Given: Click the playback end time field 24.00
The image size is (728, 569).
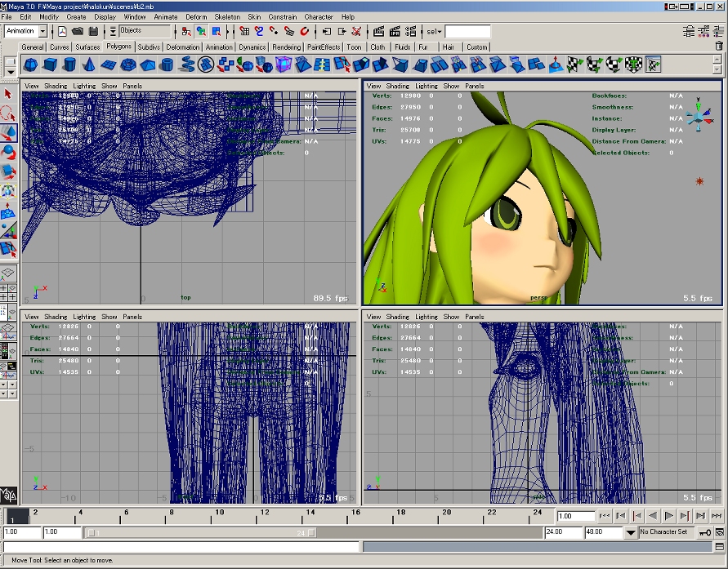Looking at the screenshot, I should 563,532.
